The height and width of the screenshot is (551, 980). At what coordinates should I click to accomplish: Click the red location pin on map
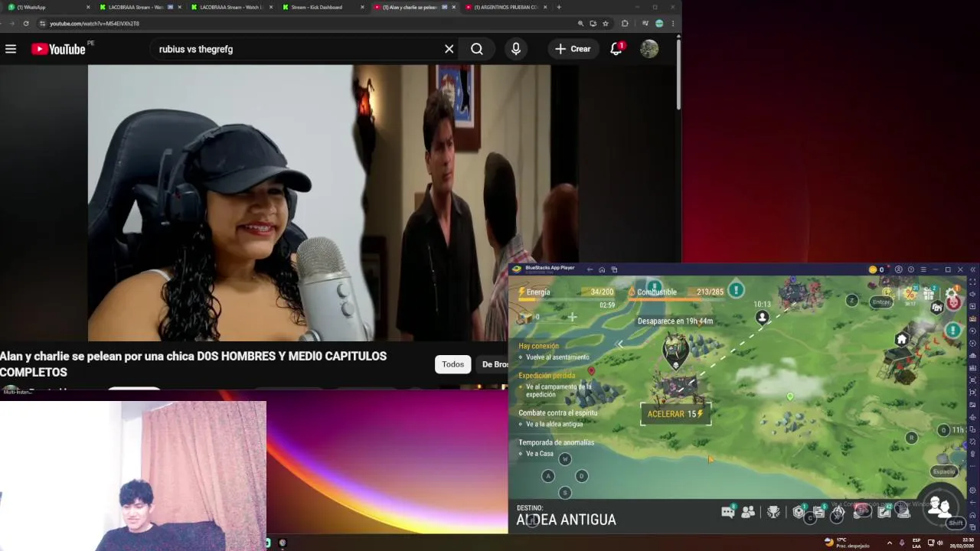click(x=591, y=371)
